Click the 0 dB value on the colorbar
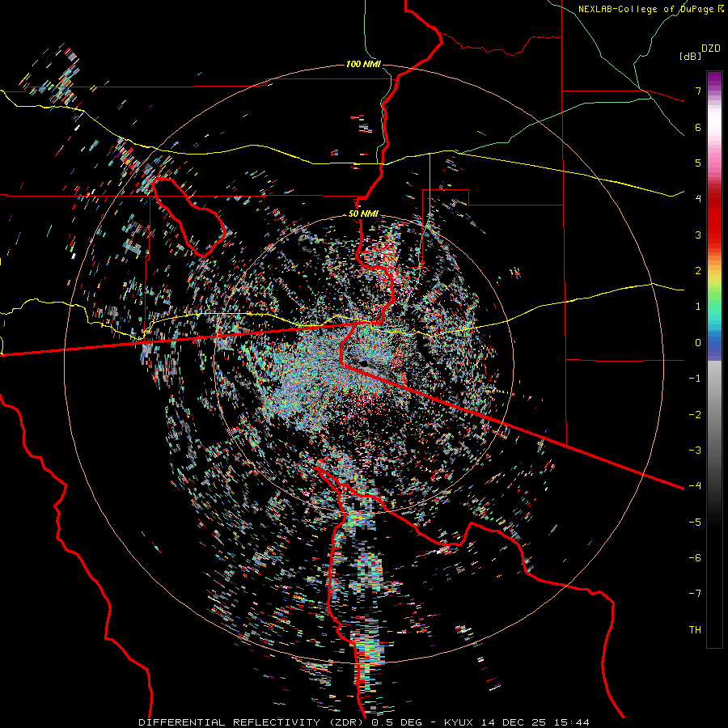 click(698, 343)
